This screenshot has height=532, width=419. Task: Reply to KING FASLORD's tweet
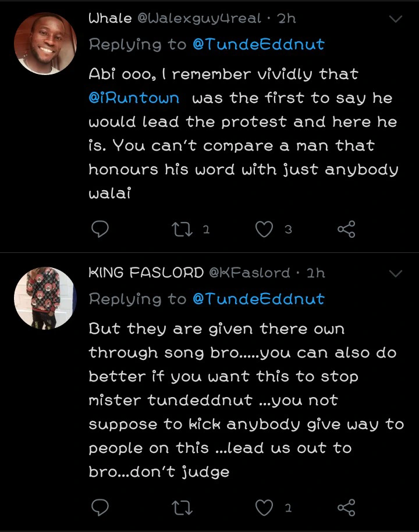tap(101, 508)
